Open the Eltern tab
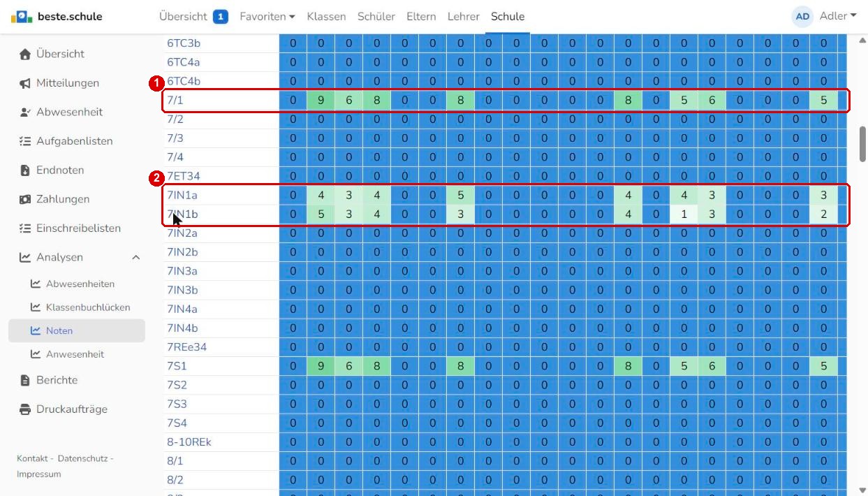868x496 pixels. pyautogui.click(x=421, y=17)
